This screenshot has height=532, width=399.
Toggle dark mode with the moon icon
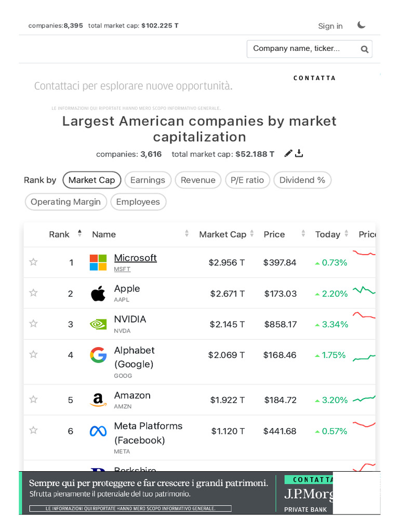pyautogui.click(x=362, y=25)
